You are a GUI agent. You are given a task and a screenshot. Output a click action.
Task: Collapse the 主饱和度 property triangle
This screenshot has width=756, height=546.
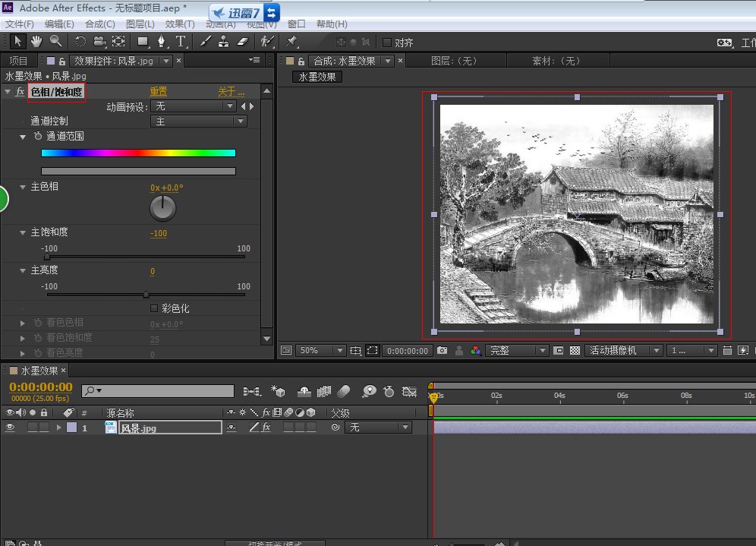24,232
